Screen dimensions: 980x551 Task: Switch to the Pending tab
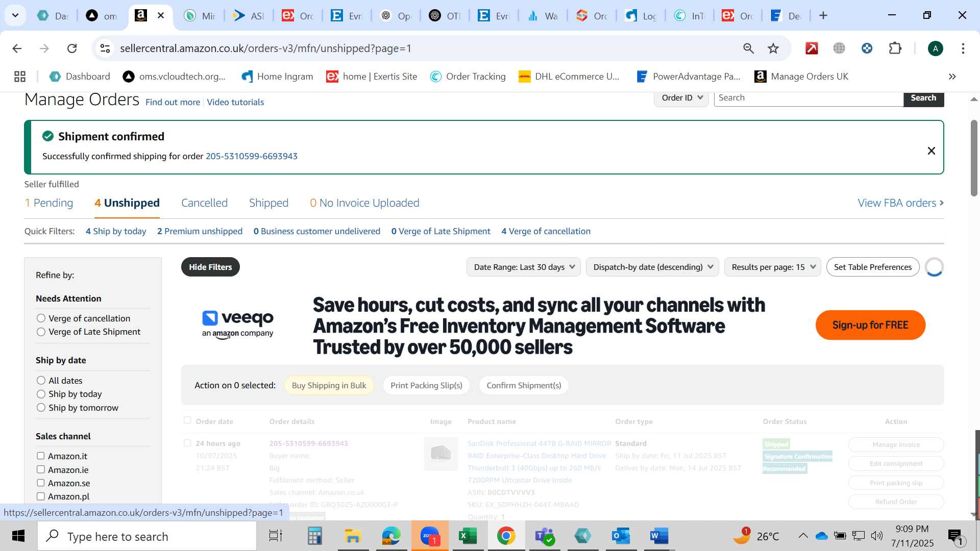[49, 203]
